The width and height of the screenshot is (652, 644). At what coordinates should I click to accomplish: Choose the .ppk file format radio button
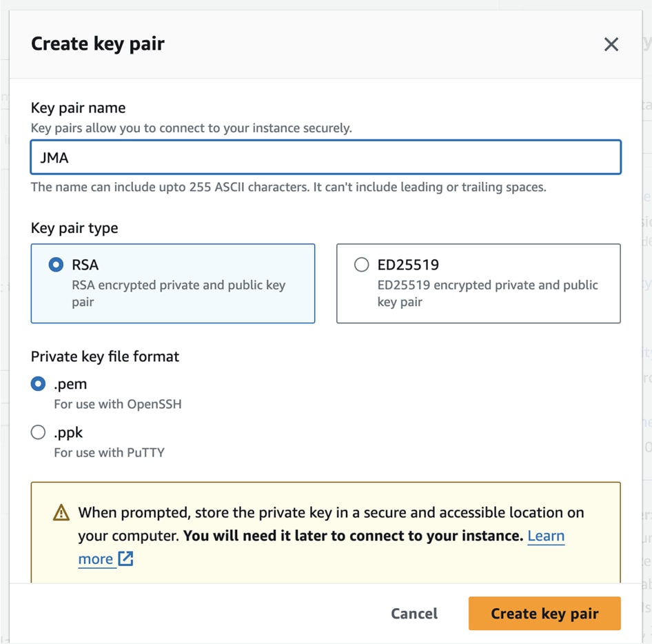[38, 432]
